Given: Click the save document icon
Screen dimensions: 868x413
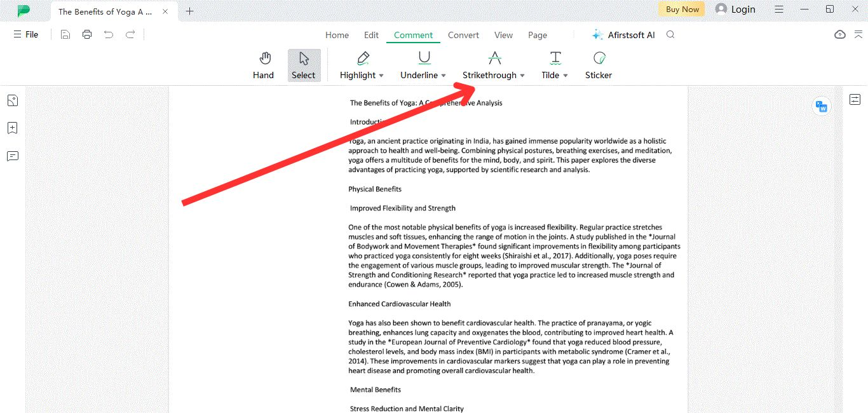Looking at the screenshot, I should 65,35.
